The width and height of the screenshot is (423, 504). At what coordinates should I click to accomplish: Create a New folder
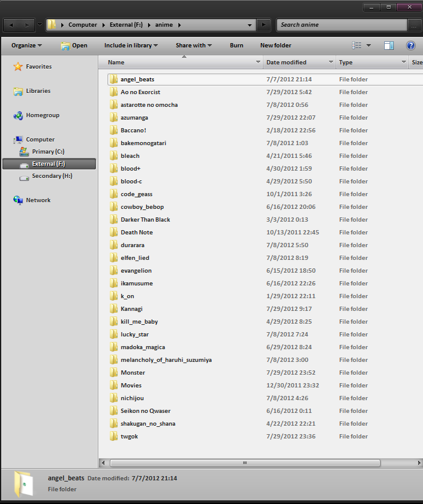[x=276, y=46]
